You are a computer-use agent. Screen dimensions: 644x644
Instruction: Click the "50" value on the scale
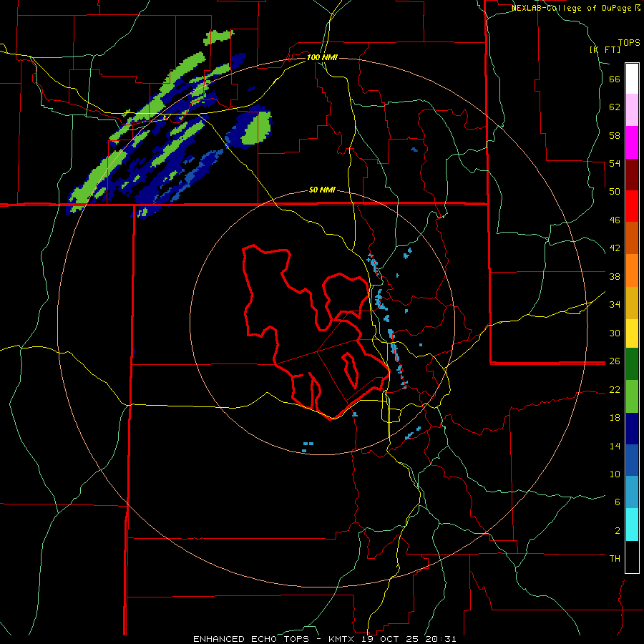(x=615, y=192)
